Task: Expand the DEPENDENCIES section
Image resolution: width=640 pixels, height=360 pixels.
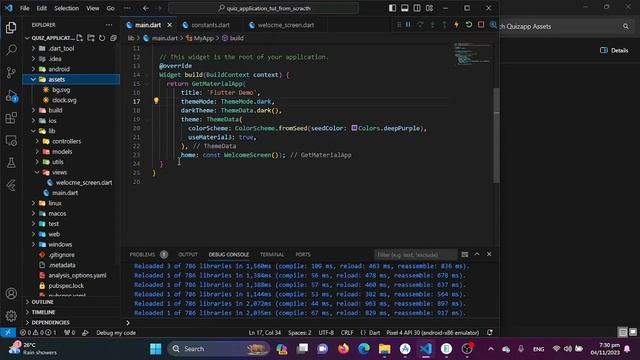Action: (50, 322)
